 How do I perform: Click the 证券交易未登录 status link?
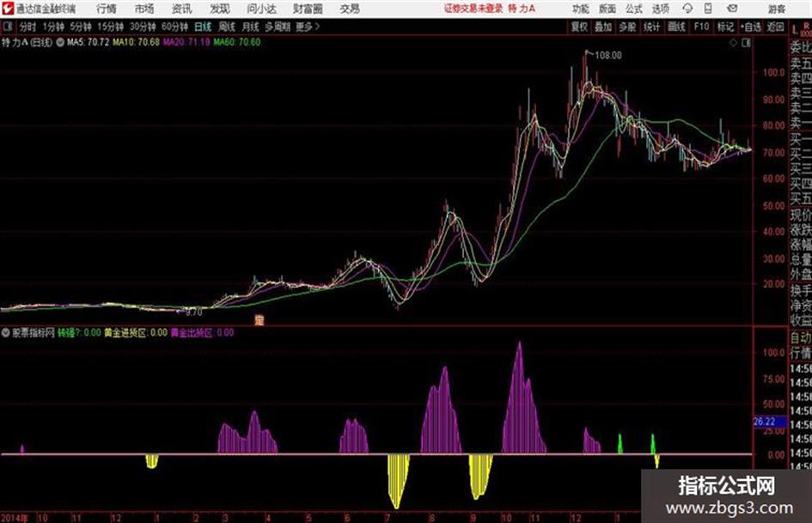[x=473, y=9]
